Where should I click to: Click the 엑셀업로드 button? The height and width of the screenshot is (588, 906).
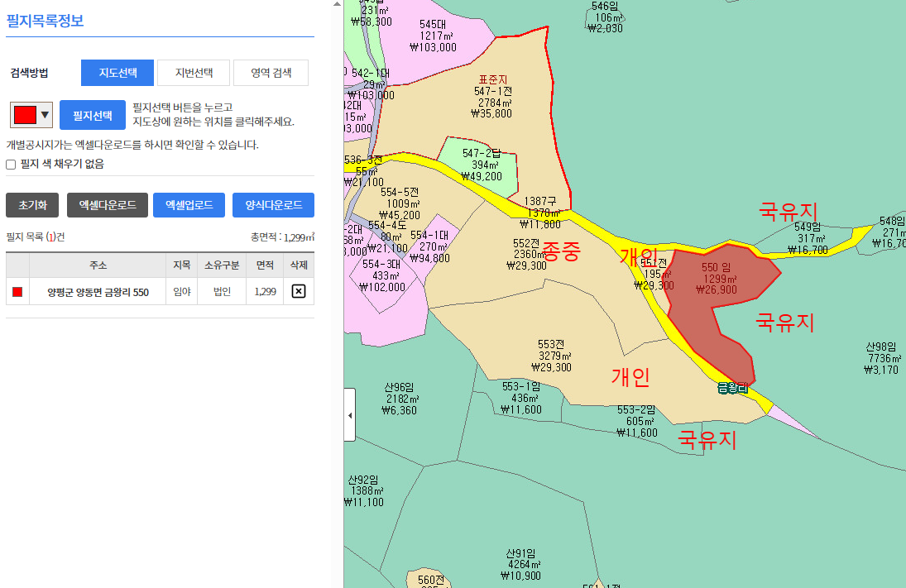[189, 205]
